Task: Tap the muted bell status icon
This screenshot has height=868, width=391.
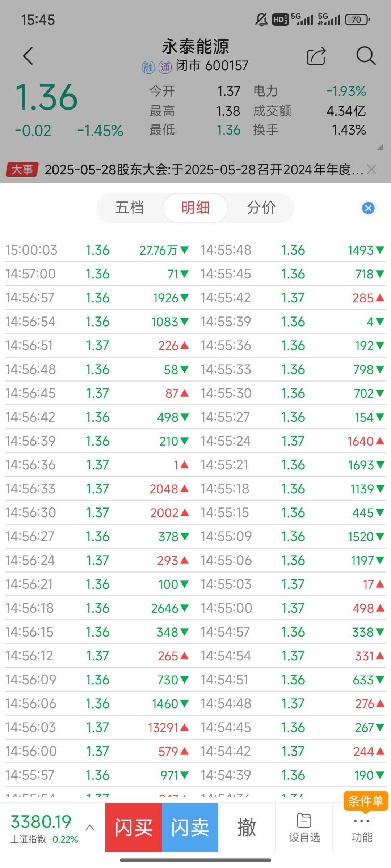Action: click(261, 20)
